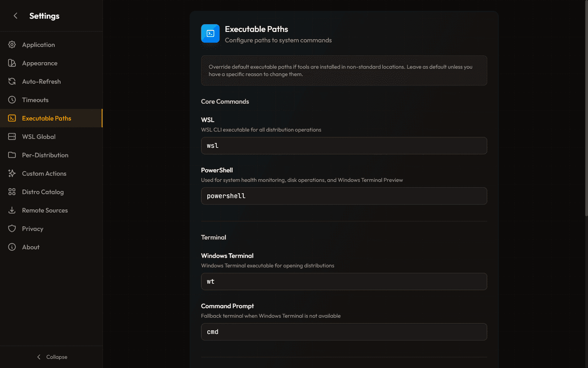Image resolution: width=588 pixels, height=368 pixels.
Task: Click the Custom Actions sparkle icon
Action: point(12,174)
